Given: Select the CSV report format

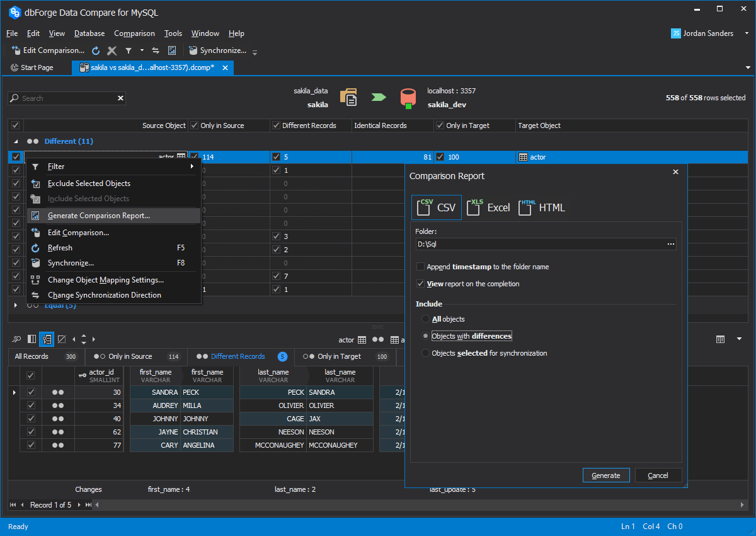Looking at the screenshot, I should point(437,207).
